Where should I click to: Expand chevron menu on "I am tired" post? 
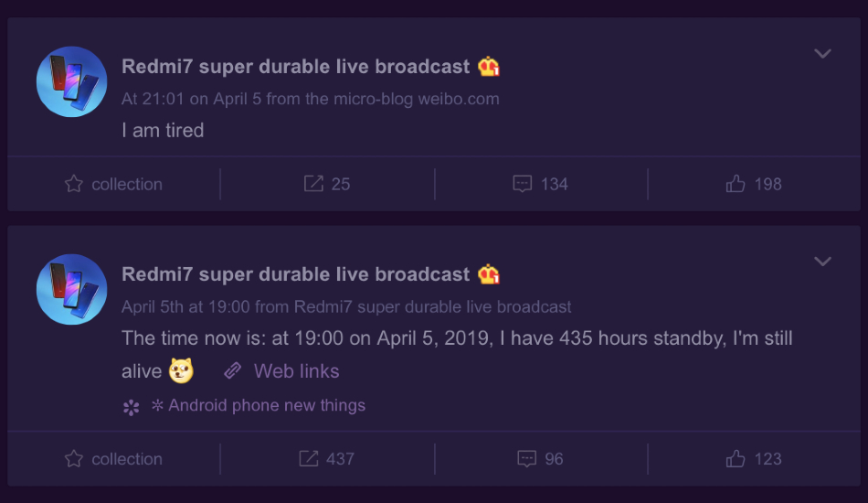[822, 54]
